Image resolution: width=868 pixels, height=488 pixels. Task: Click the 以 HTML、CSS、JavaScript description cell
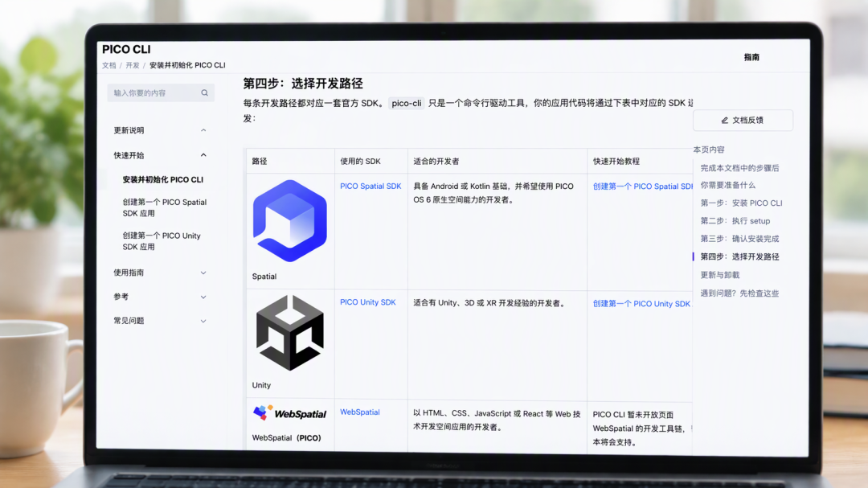(497, 420)
